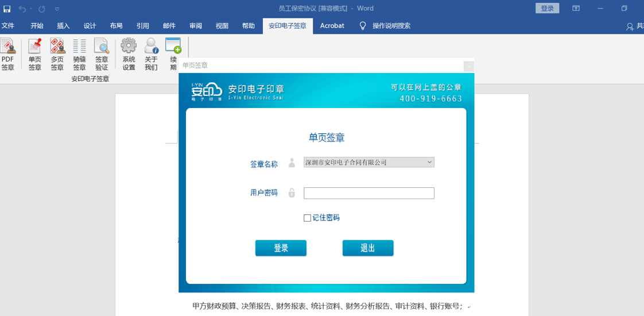Click the 安印电子签章 group label
Viewport: 644px width, 316px height.
90,79
